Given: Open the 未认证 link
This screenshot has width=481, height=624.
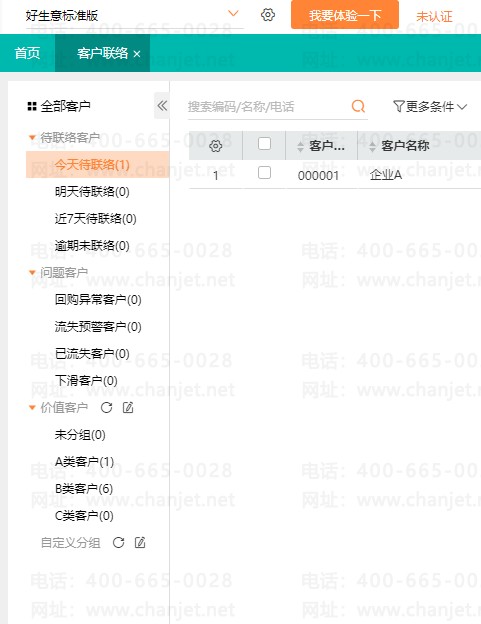Looking at the screenshot, I should point(434,16).
